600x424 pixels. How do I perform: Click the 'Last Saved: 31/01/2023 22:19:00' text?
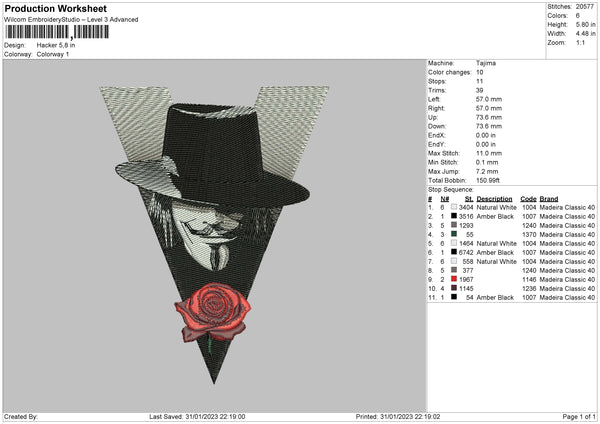point(197,416)
